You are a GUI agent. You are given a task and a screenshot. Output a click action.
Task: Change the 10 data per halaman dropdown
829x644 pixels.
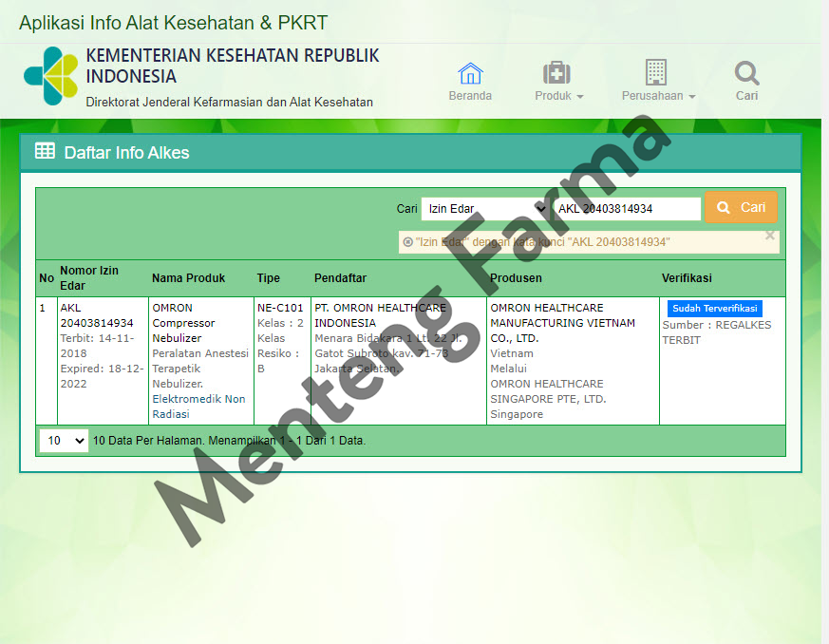(63, 441)
